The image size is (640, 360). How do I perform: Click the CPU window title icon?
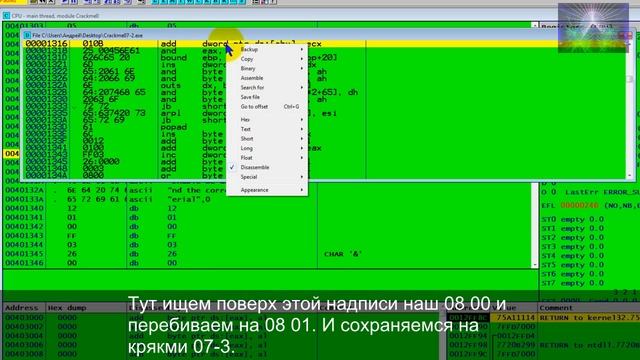[x=7, y=16]
